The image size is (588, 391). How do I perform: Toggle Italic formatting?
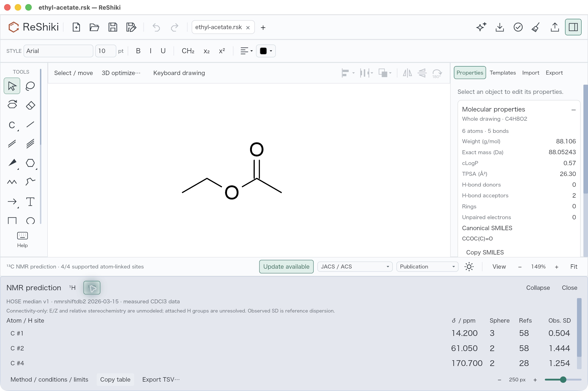150,51
